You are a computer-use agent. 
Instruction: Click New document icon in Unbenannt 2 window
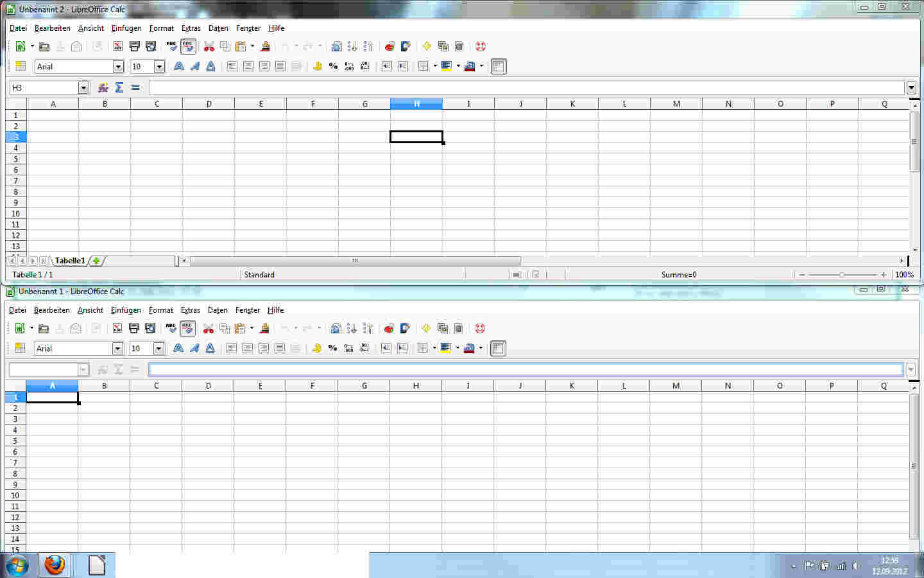[21, 46]
